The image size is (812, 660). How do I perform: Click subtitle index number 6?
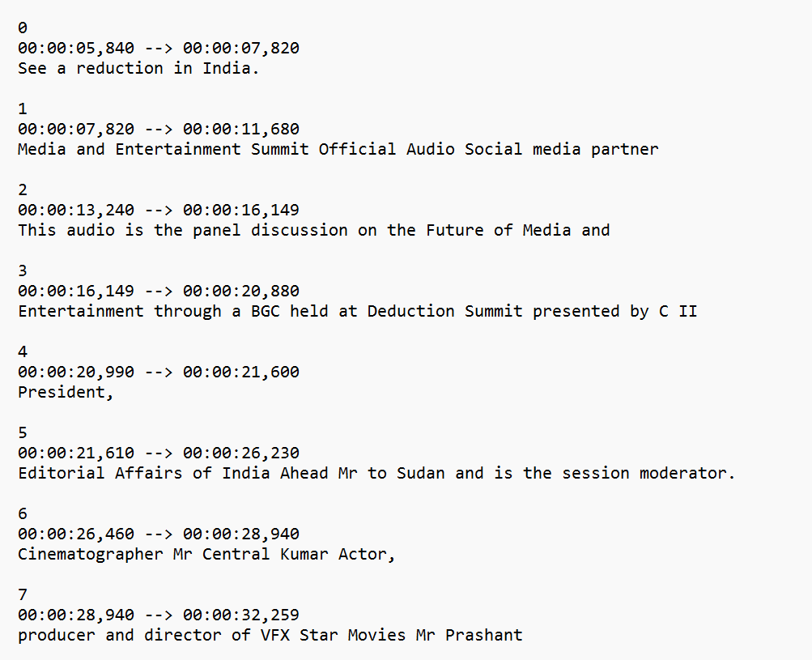tap(23, 513)
